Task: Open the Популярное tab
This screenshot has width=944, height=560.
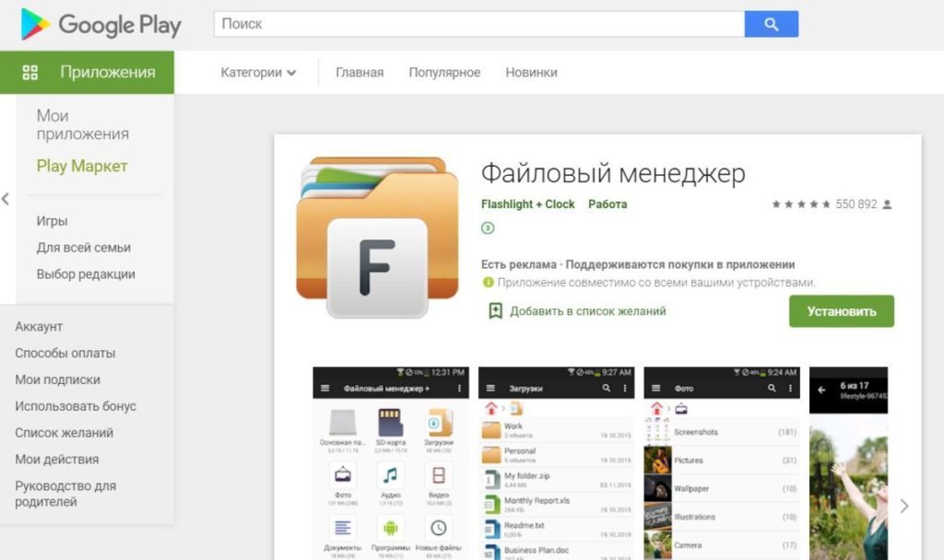Action: 444,73
